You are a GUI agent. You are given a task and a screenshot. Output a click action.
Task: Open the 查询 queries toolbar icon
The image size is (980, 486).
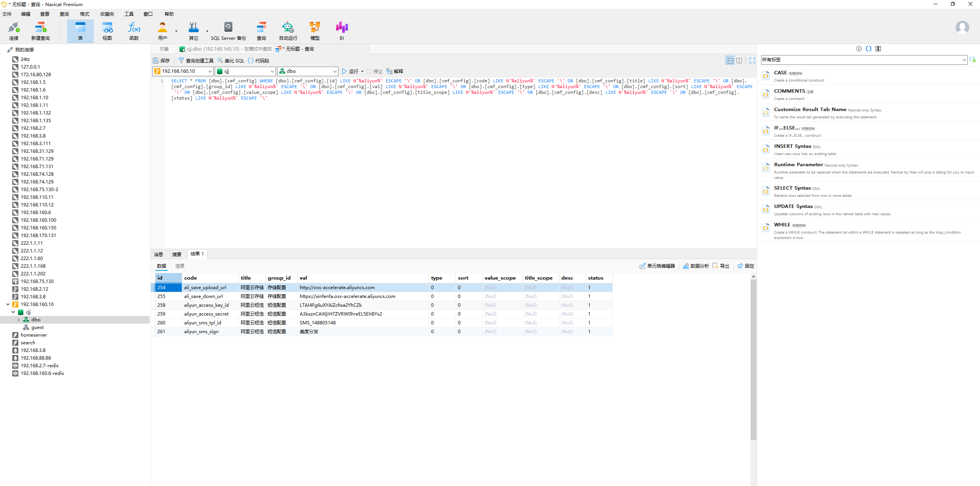(261, 31)
